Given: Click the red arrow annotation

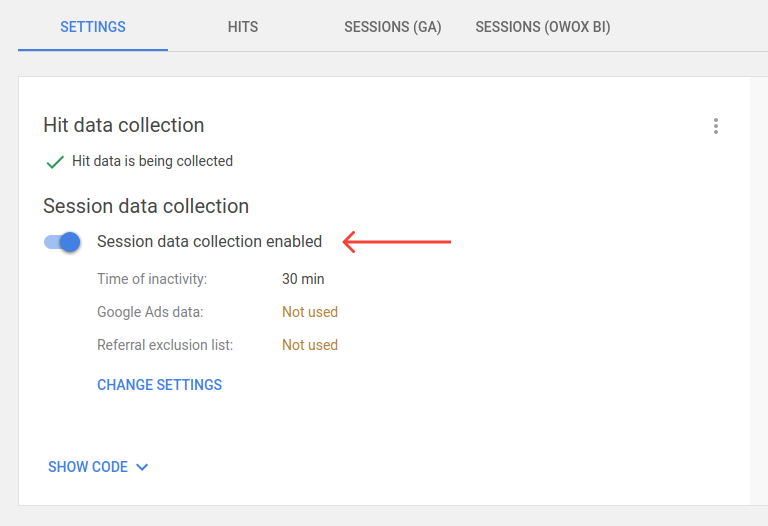Looking at the screenshot, I should coord(397,242).
